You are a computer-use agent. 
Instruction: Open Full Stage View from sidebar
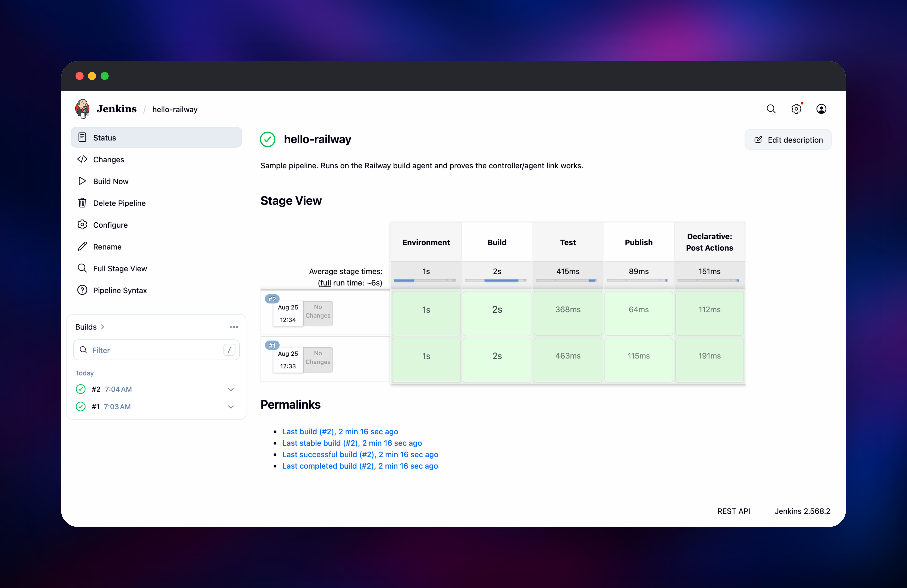[x=156, y=268]
